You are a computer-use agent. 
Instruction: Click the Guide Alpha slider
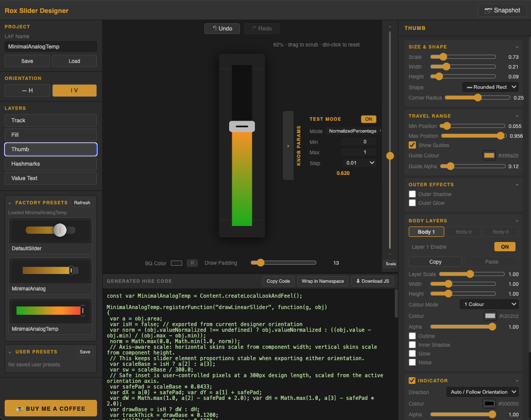(472, 166)
